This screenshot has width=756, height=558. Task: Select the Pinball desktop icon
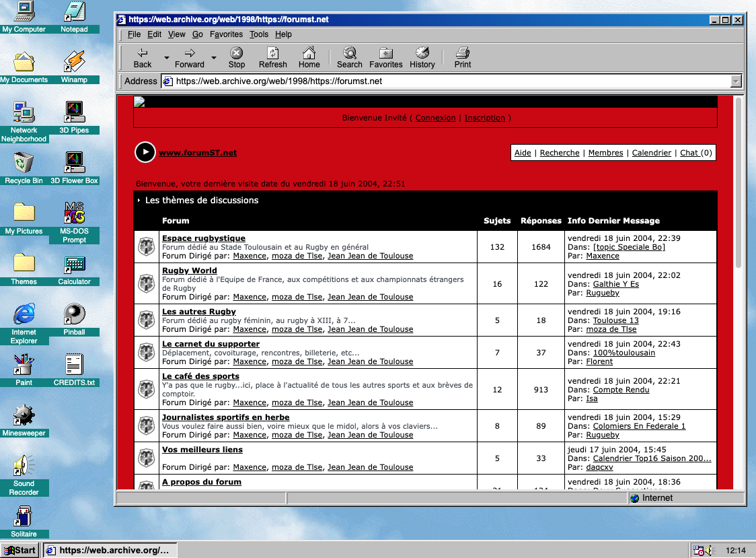74,320
